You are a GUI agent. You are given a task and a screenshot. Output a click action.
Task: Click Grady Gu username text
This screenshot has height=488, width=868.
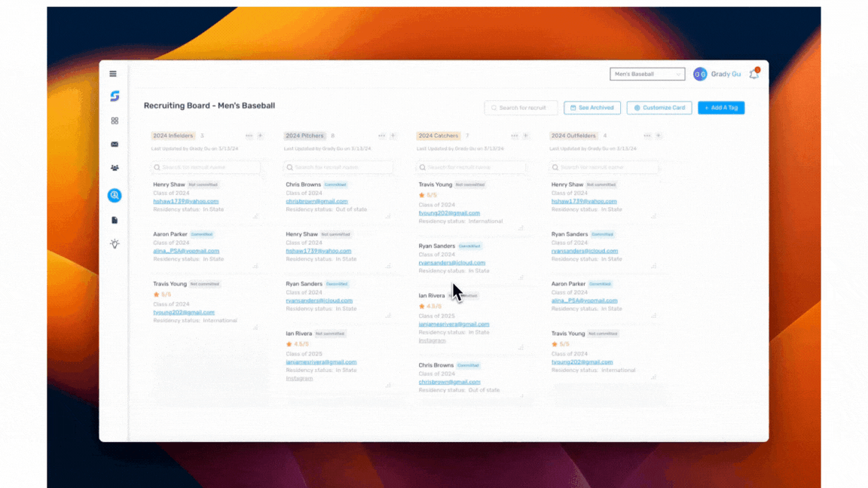[x=726, y=74]
